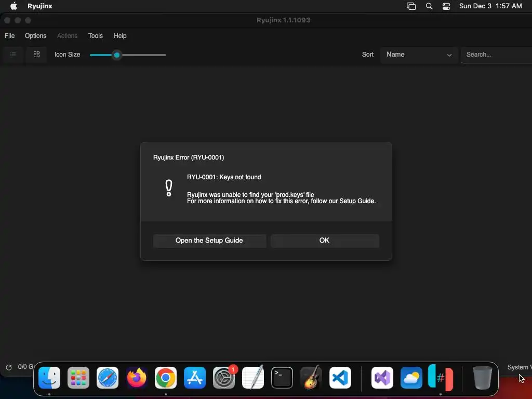Viewport: 532px width, 399px height.
Task: Open the Ryujinx application menu
Action: click(39, 6)
